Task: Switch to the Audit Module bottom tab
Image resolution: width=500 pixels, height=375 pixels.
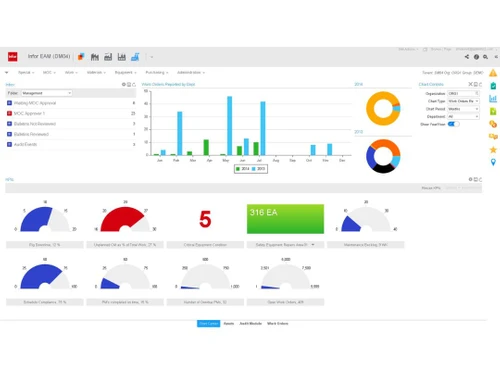Action: tap(250, 323)
